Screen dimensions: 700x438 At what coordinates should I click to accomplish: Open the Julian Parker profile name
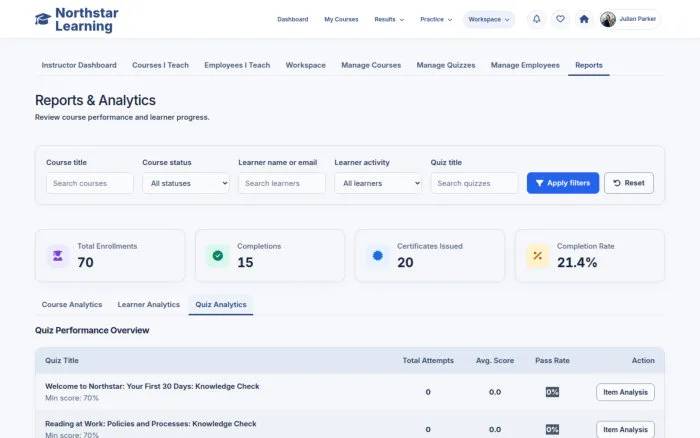click(638, 19)
